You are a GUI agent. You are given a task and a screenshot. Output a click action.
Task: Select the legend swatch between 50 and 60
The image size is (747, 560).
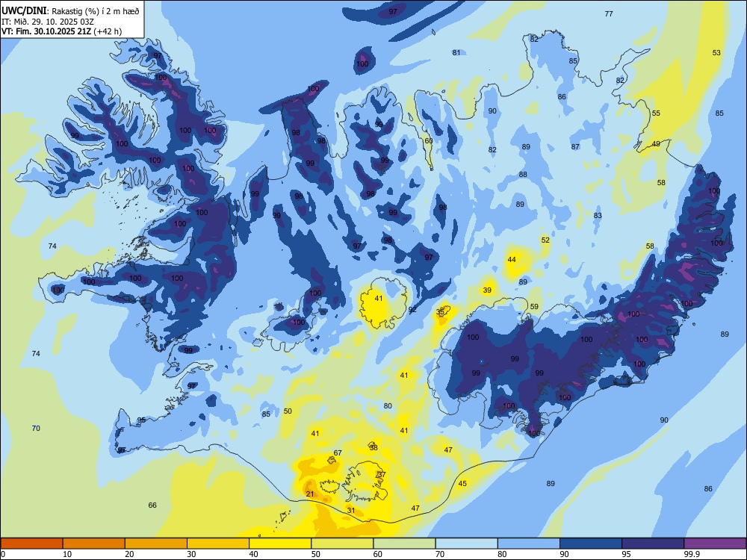tap(342, 544)
